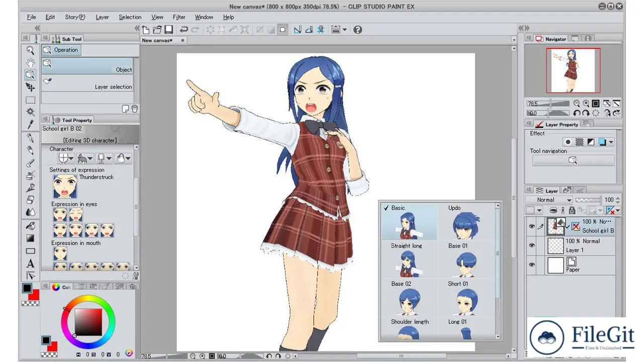Open the Selection menu

click(x=130, y=17)
